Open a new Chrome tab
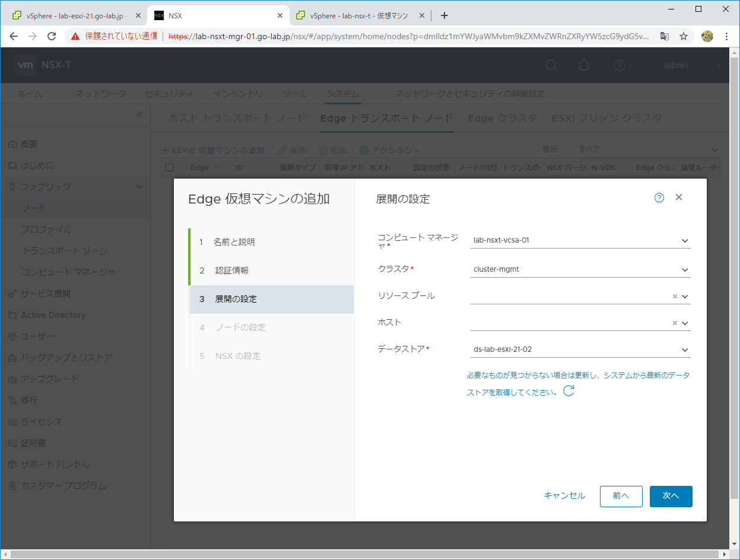Image resolution: width=740 pixels, height=560 pixels. [x=444, y=15]
